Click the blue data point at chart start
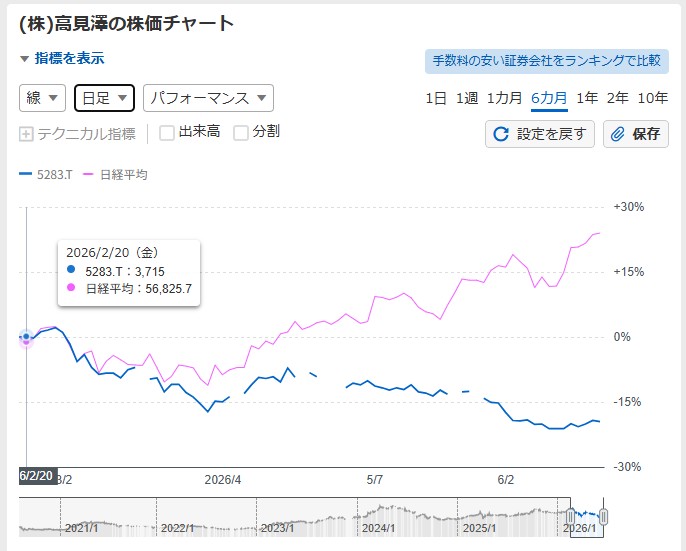This screenshot has height=551, width=686. pyautogui.click(x=26, y=336)
